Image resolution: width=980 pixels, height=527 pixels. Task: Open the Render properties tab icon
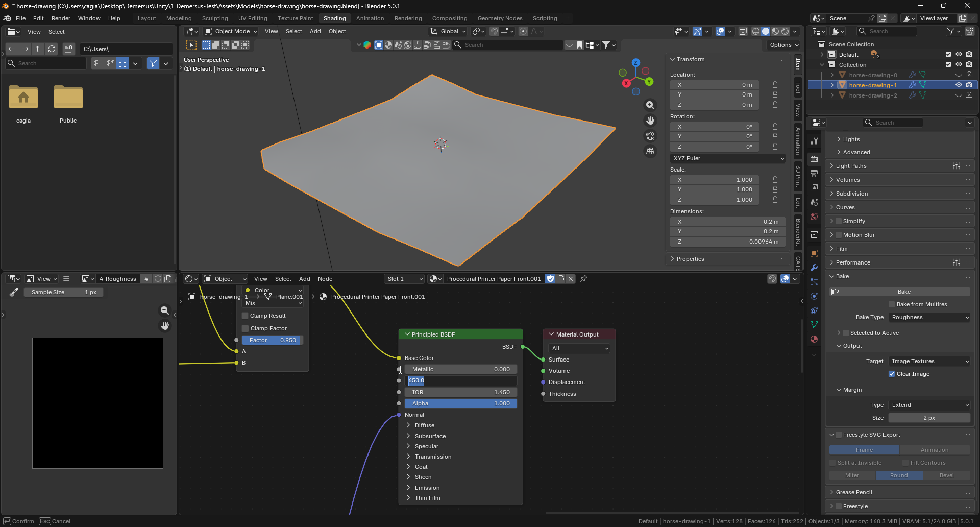[814, 159]
